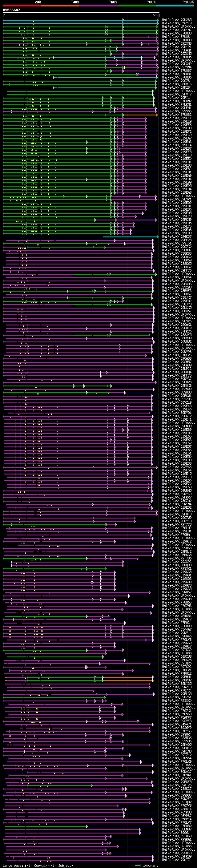Select the UniRef100_Q9LXN9 label
197x868 pixels.
pyautogui.click(x=177, y=64)
